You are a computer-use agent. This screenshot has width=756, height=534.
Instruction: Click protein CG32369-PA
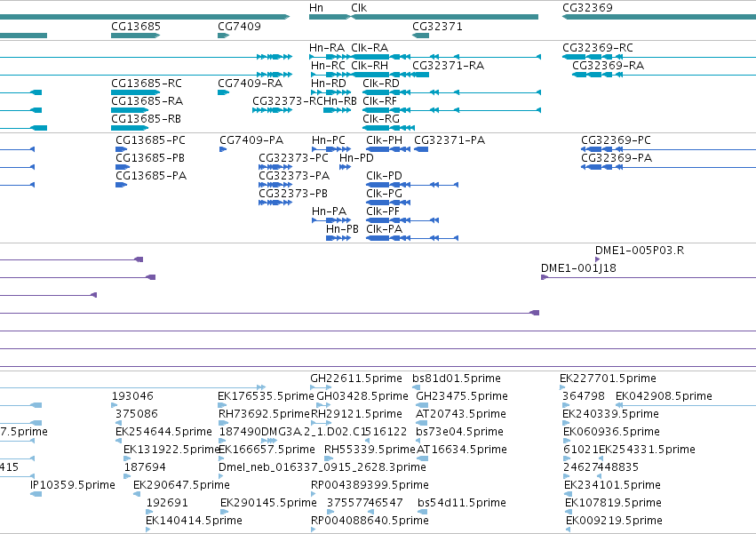tap(668, 167)
